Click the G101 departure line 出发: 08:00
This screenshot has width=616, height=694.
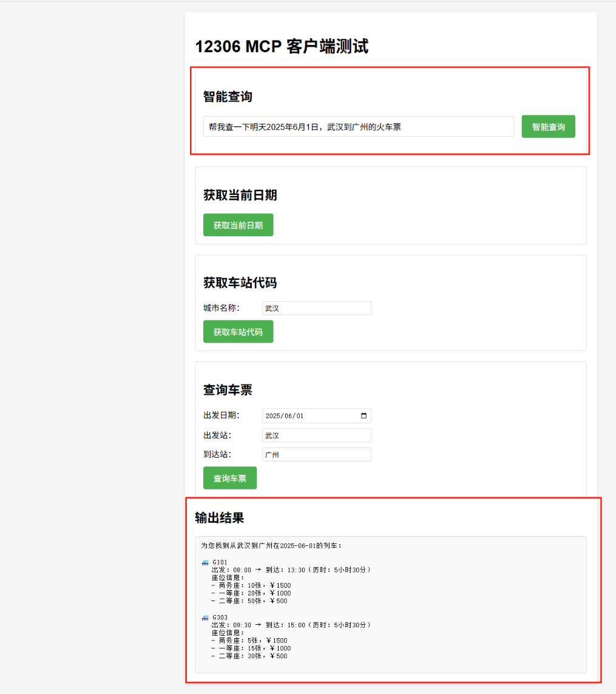pos(291,570)
